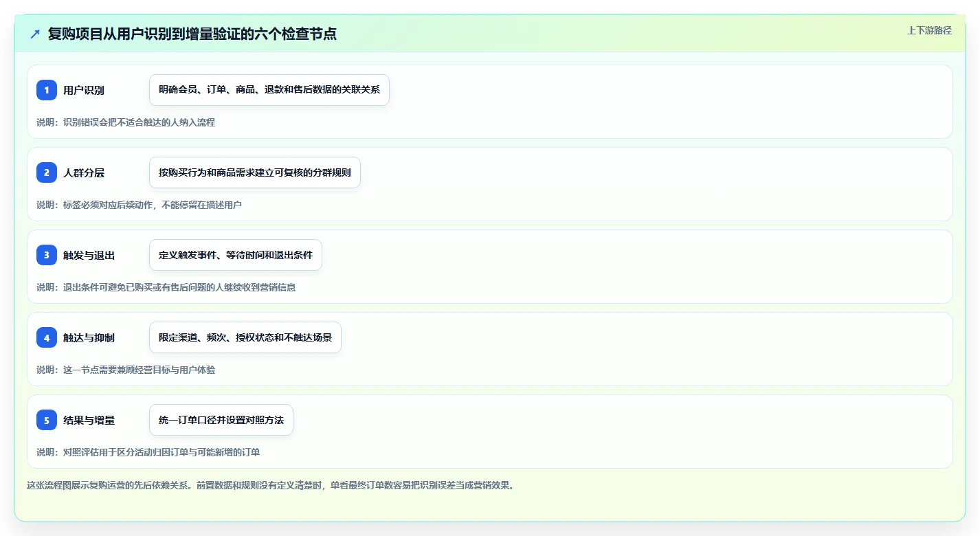Click the arrow icon beside the title

[35, 34]
